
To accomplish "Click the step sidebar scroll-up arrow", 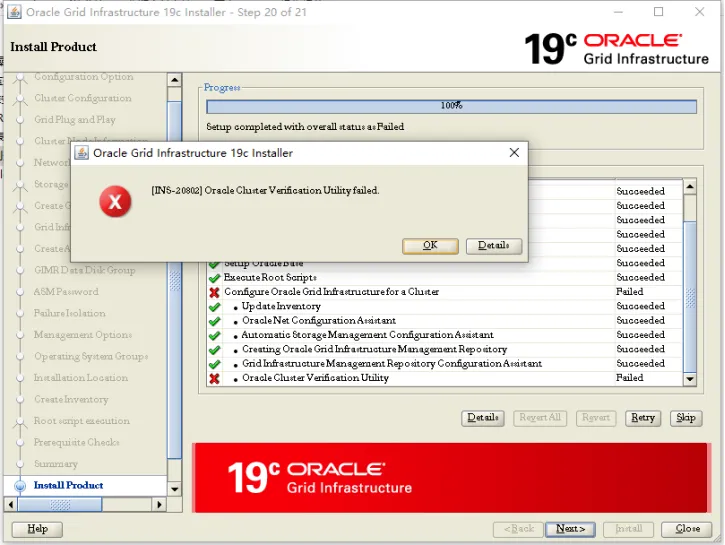I will coord(174,80).
